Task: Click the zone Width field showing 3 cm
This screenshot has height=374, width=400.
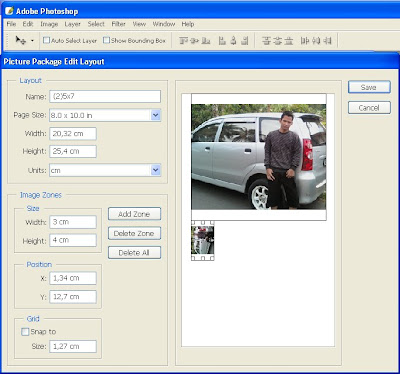Action: click(73, 222)
